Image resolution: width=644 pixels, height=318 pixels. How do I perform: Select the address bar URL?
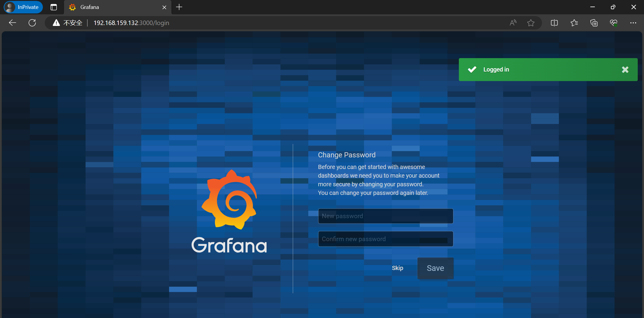point(131,23)
